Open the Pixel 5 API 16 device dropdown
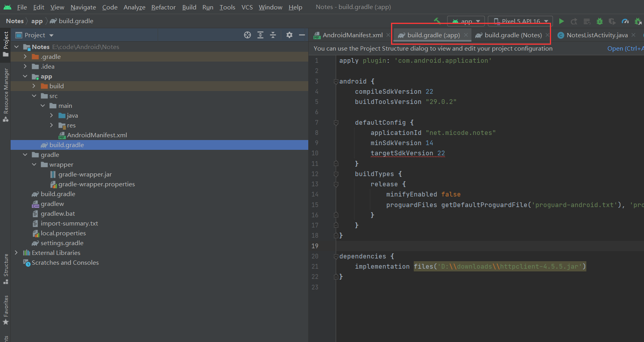The height and width of the screenshot is (342, 644). coord(520,21)
